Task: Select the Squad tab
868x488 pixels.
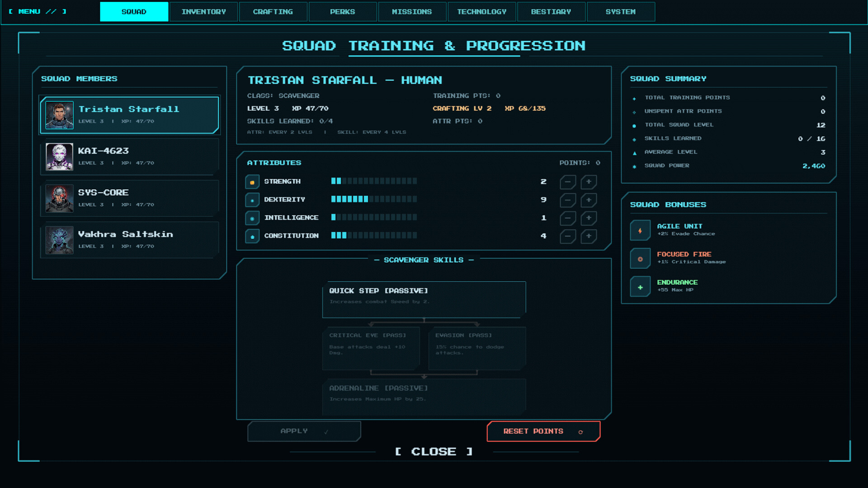Action: [134, 12]
